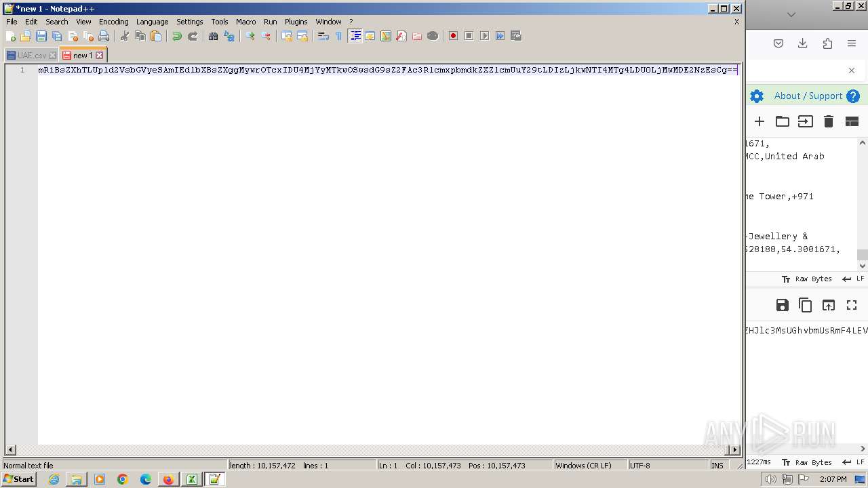Click the Zoom In toolbar icon

250,36
